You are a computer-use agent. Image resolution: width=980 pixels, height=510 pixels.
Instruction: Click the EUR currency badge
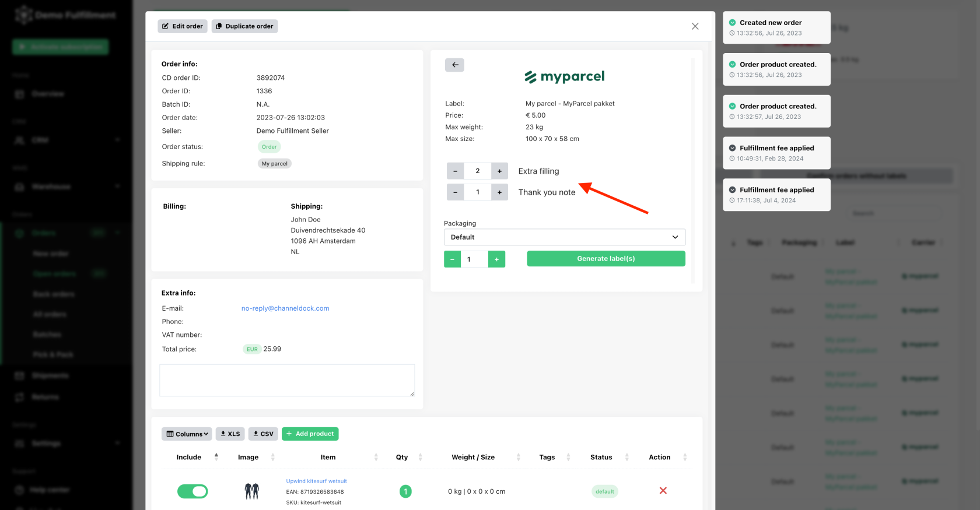coord(252,349)
